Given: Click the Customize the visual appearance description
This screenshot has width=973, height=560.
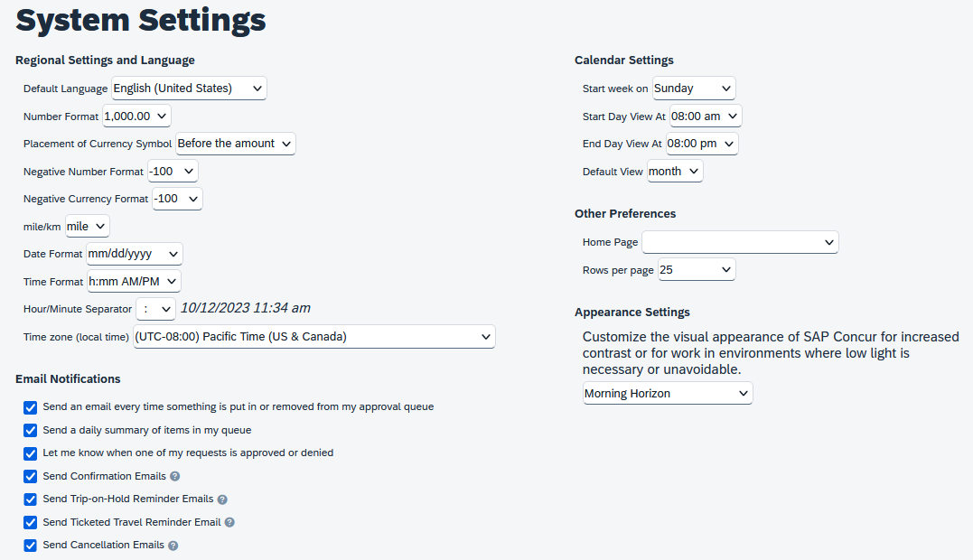Looking at the screenshot, I should tap(771, 353).
